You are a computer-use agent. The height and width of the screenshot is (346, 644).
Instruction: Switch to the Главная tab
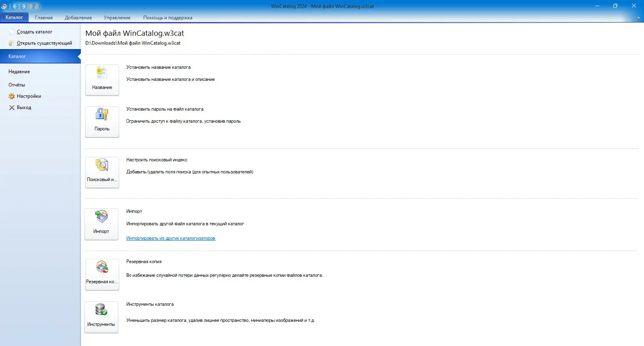pyautogui.click(x=44, y=18)
